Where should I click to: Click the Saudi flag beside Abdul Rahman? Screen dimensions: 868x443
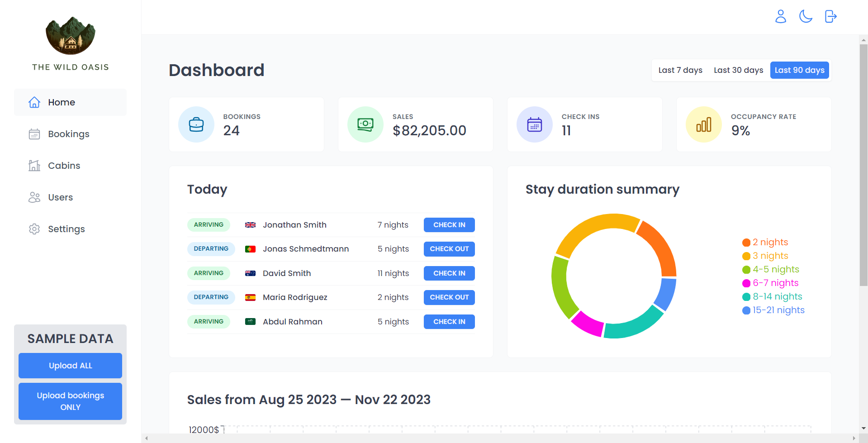tap(250, 322)
